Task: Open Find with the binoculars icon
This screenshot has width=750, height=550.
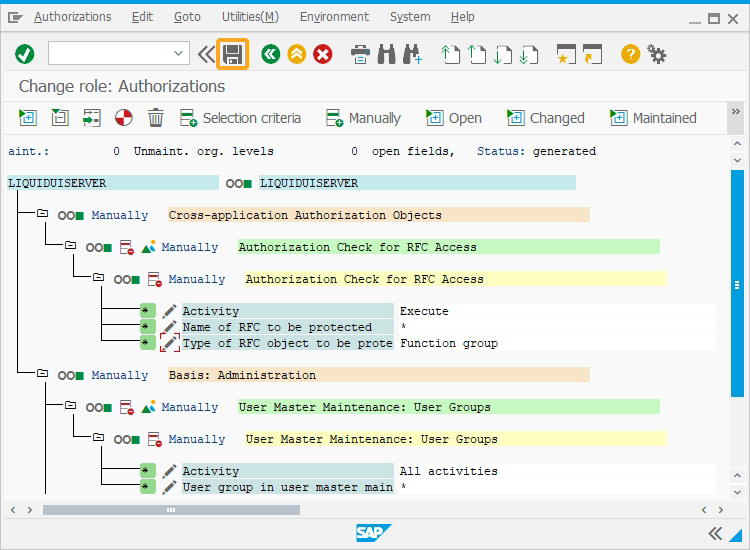Action: [386, 54]
